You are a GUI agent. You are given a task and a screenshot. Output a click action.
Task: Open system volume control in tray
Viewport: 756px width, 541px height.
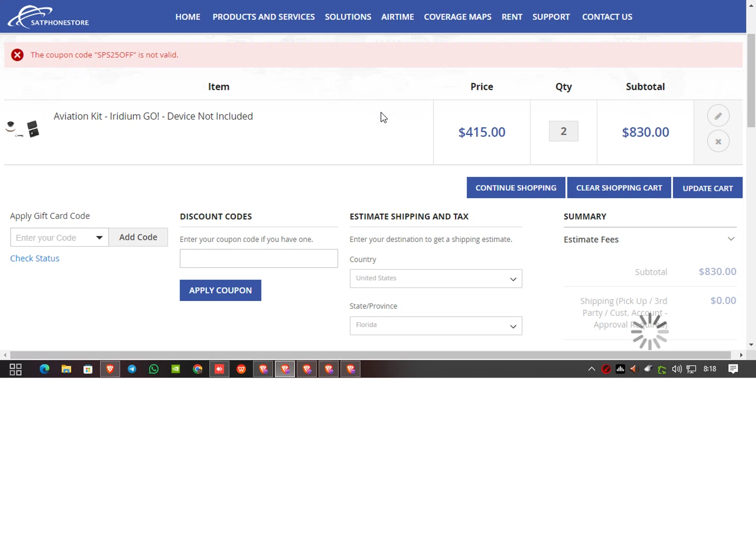pos(677,369)
